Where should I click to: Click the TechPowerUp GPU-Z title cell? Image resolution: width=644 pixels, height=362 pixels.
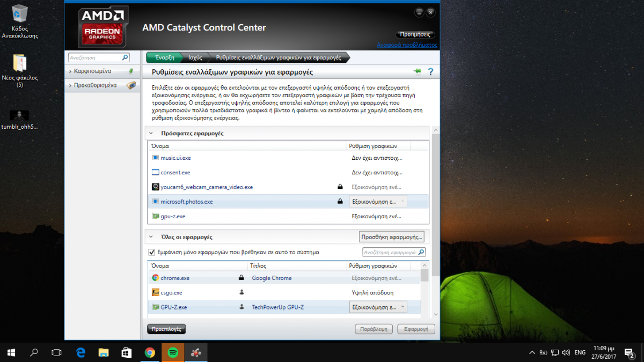coord(278,307)
